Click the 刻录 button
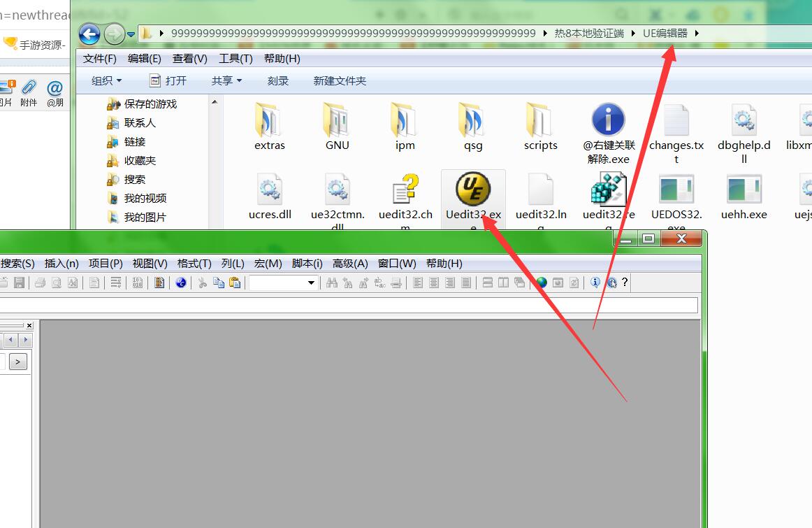 (277, 81)
